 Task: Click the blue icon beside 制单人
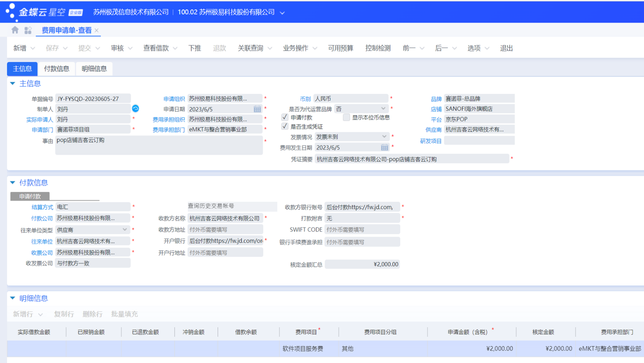point(136,108)
